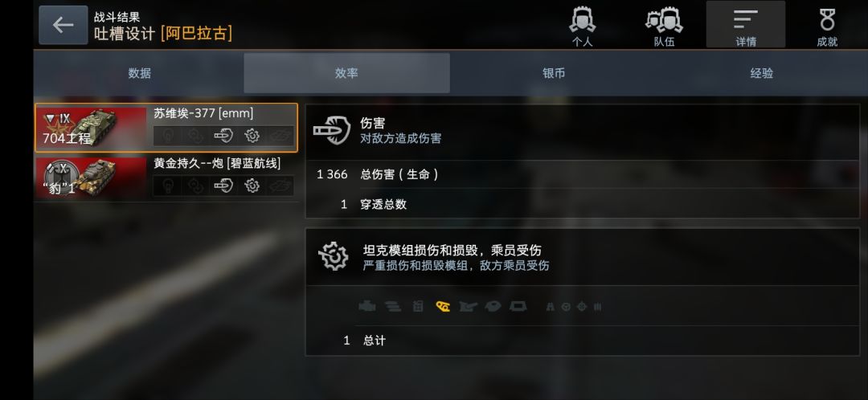Open the 成就 achievements medal icon
The image size is (868, 400).
coord(827,26)
